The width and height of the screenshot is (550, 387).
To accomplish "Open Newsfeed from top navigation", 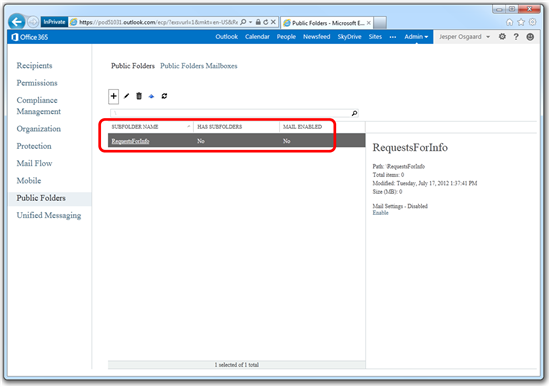I will 316,36.
